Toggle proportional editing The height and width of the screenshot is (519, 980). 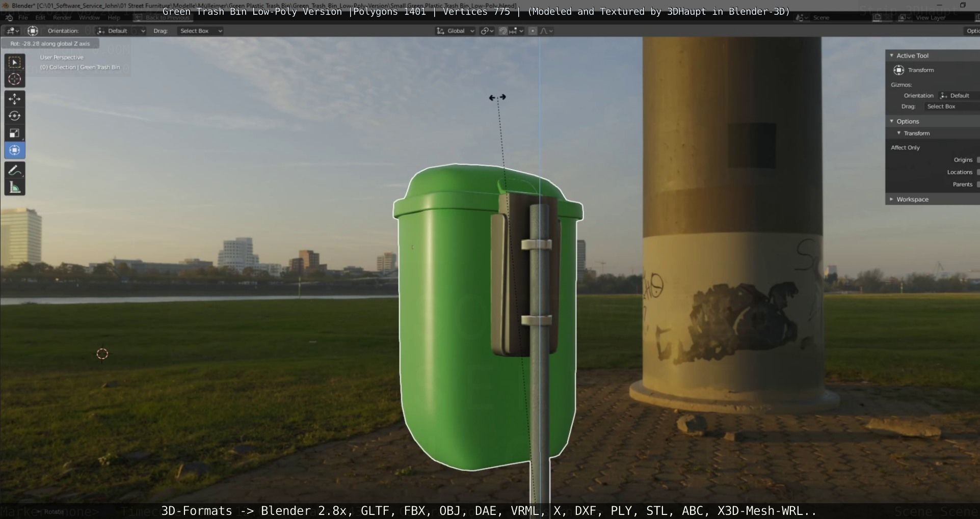click(533, 31)
